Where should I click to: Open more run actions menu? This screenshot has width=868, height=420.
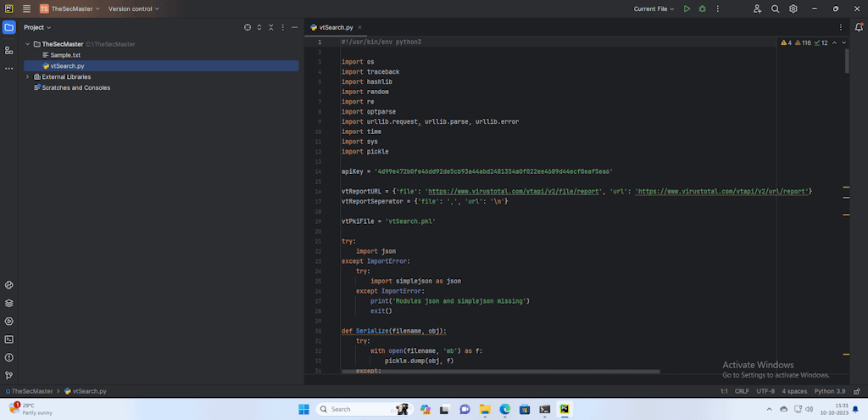click(x=718, y=8)
